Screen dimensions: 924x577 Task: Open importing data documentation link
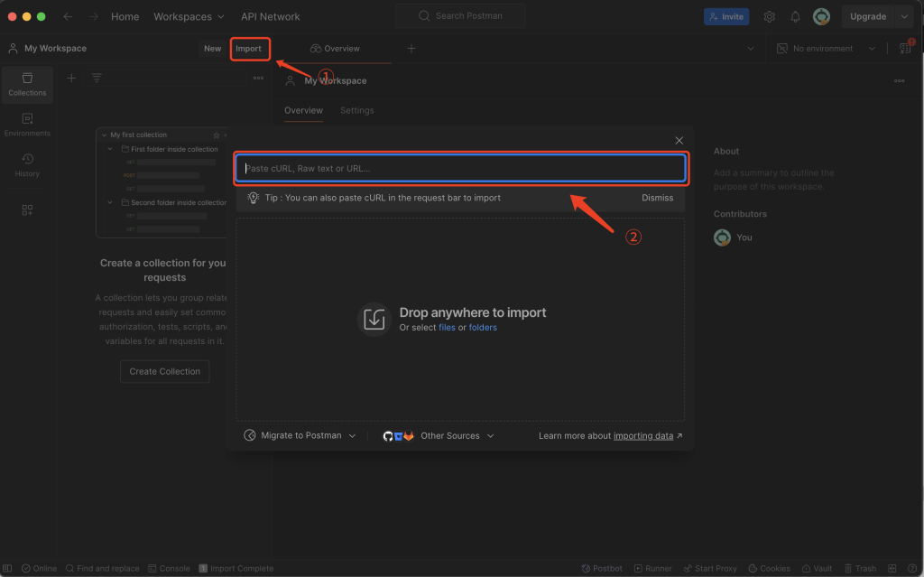pyautogui.click(x=642, y=435)
